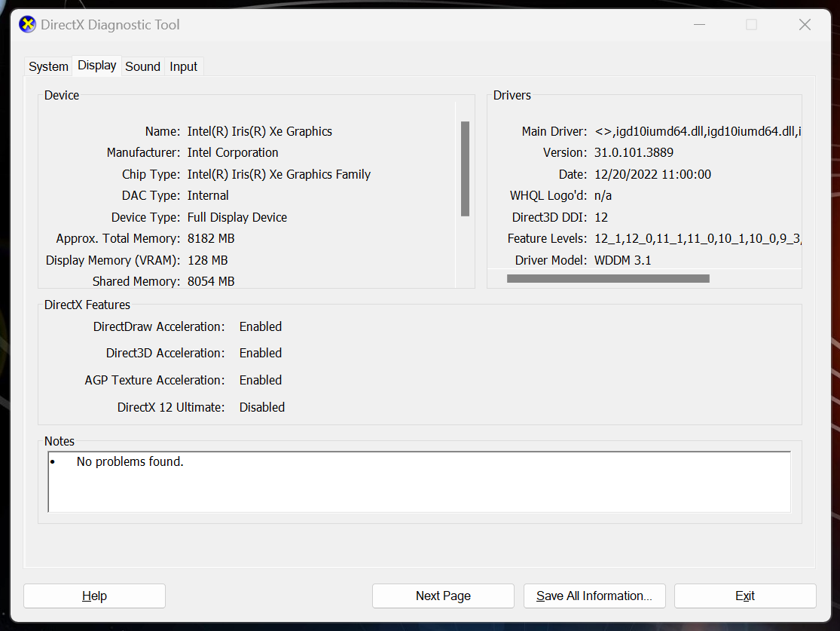Click the Next Page button
Screen dimensions: 840x631
443,596
